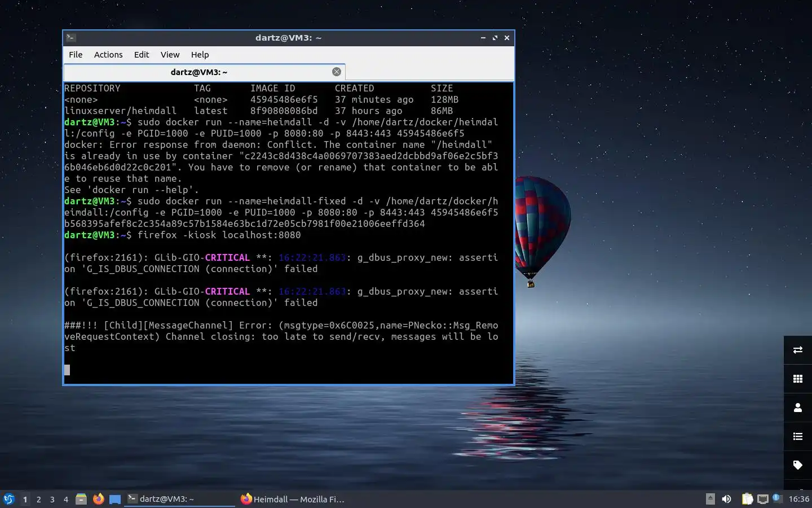Minimize the terminal window

[x=483, y=38]
